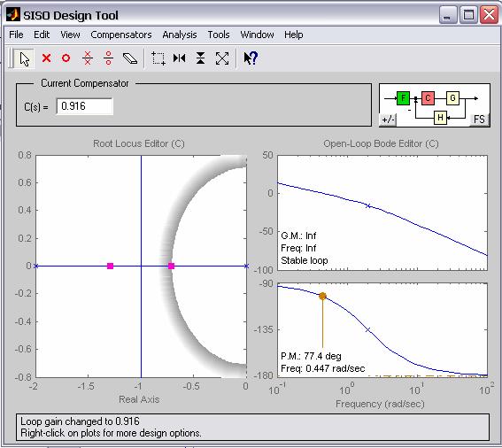
Task: Click the FS feedback structure button
Action: pos(479,120)
